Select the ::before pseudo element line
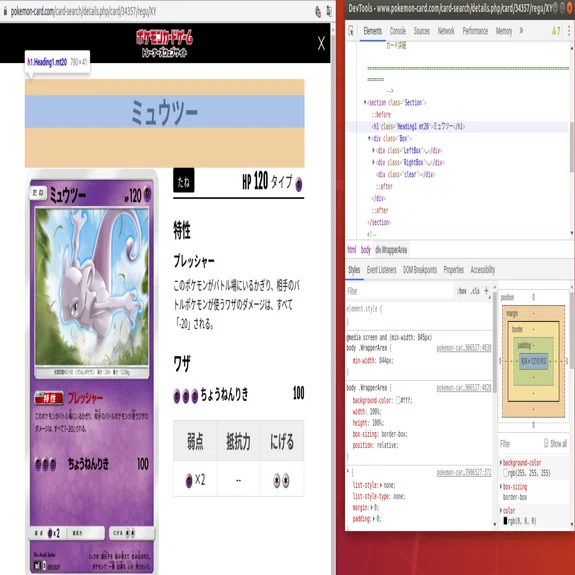This screenshot has height=575, width=575. (x=381, y=115)
